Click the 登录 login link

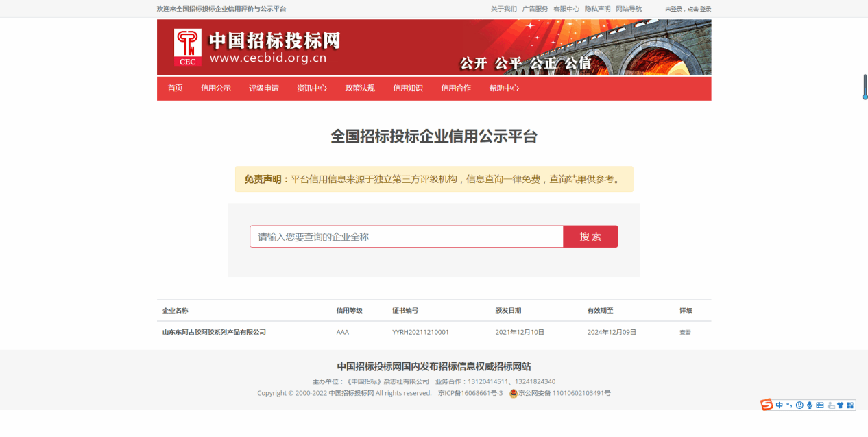point(706,9)
